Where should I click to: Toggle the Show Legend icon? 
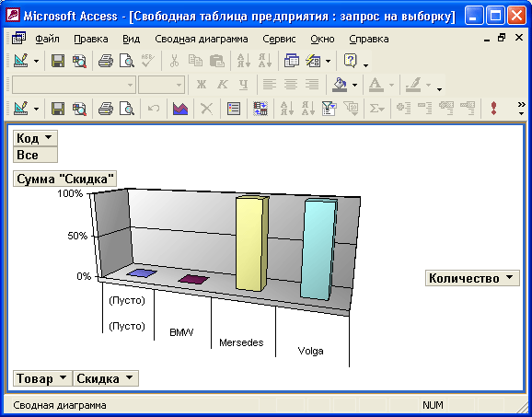point(234,109)
